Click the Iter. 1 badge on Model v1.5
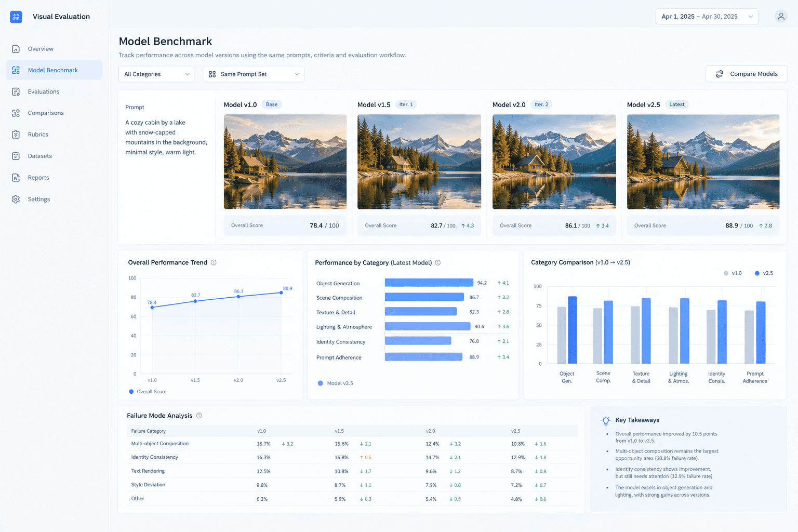 tap(406, 104)
